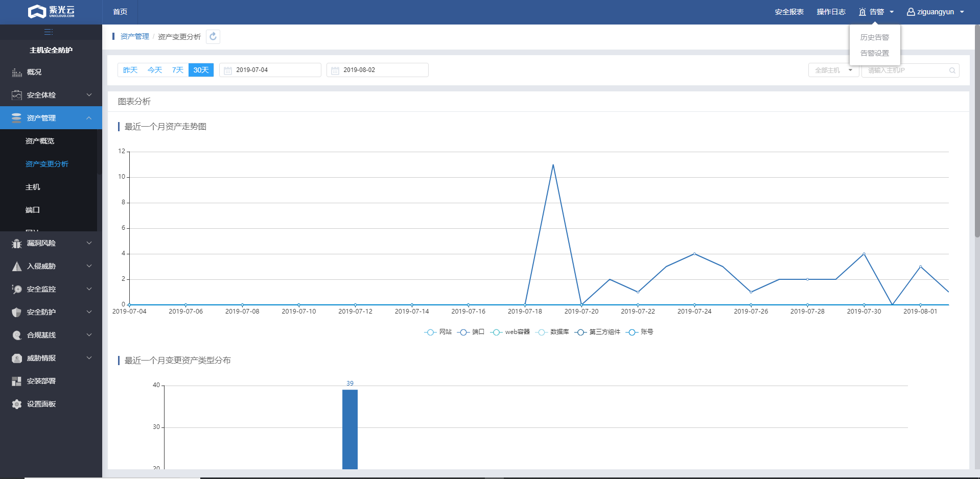This screenshot has height=479, width=980.
Task: Click the 安全体检 sidebar icon
Action: 17,95
